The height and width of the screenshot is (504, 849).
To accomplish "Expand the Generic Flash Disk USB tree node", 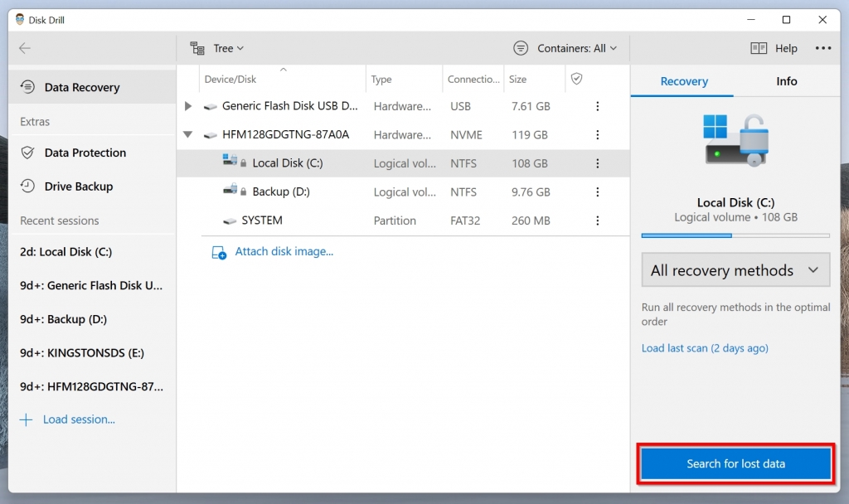I will point(188,106).
